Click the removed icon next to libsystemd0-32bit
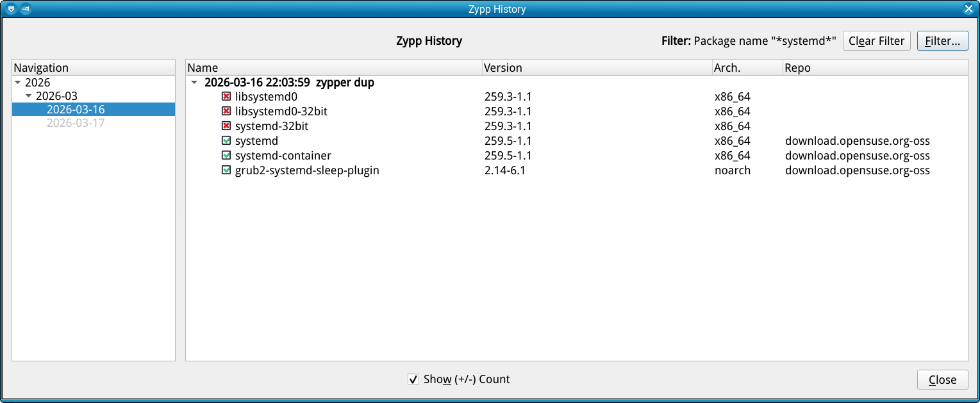The height and width of the screenshot is (403, 980). point(226,111)
